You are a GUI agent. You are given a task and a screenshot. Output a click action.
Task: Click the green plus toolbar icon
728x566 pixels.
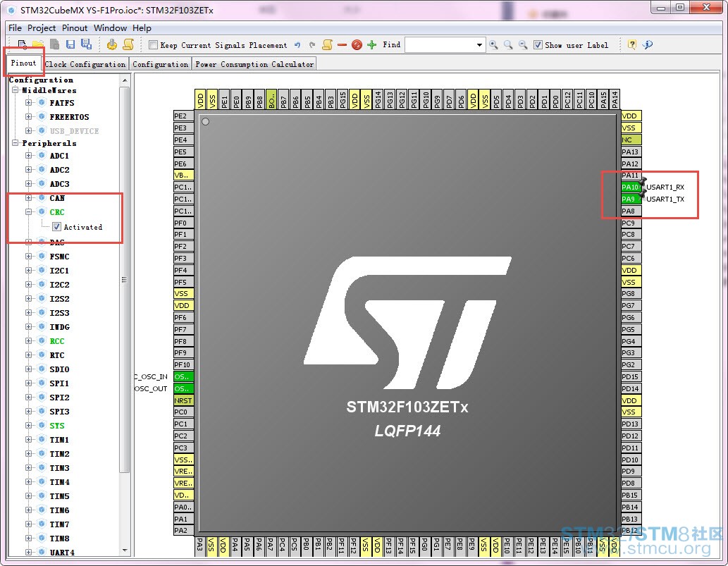coord(371,45)
